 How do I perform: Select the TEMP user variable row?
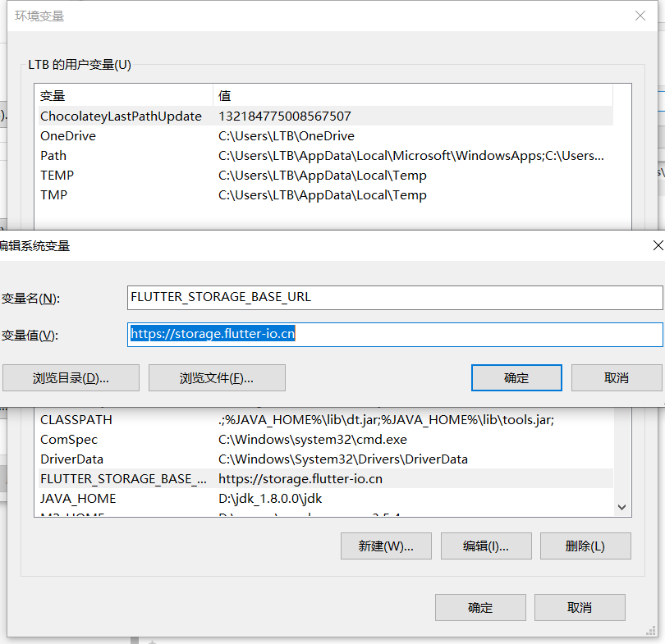click(x=326, y=176)
